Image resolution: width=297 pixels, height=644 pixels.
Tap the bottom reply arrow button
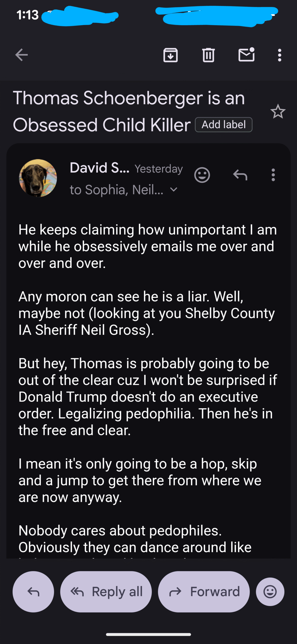coord(33,592)
